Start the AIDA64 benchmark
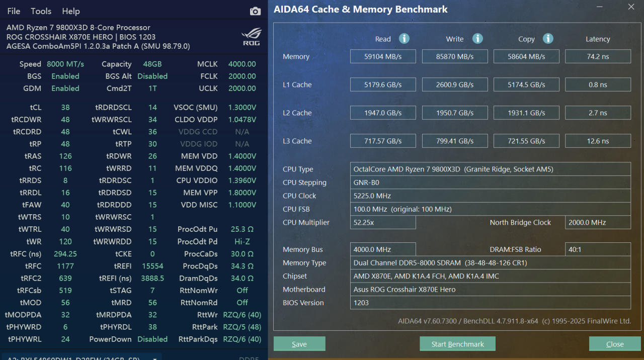Viewport: 644px width, 360px height. coord(458,344)
